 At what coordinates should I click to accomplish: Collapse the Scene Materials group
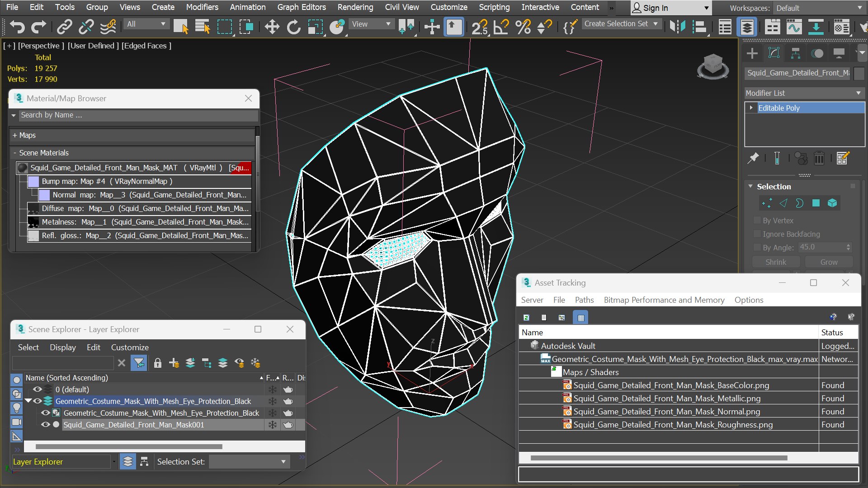coord(15,153)
